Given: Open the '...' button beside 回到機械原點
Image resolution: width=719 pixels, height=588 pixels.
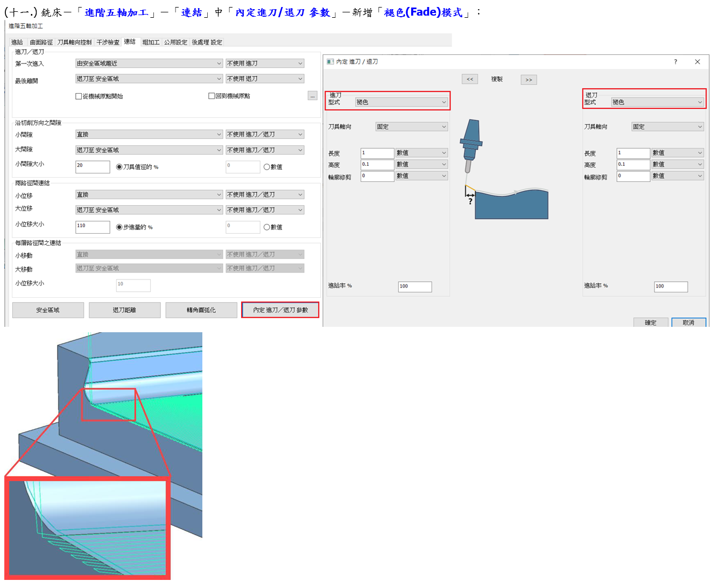Looking at the screenshot, I should 312,96.
